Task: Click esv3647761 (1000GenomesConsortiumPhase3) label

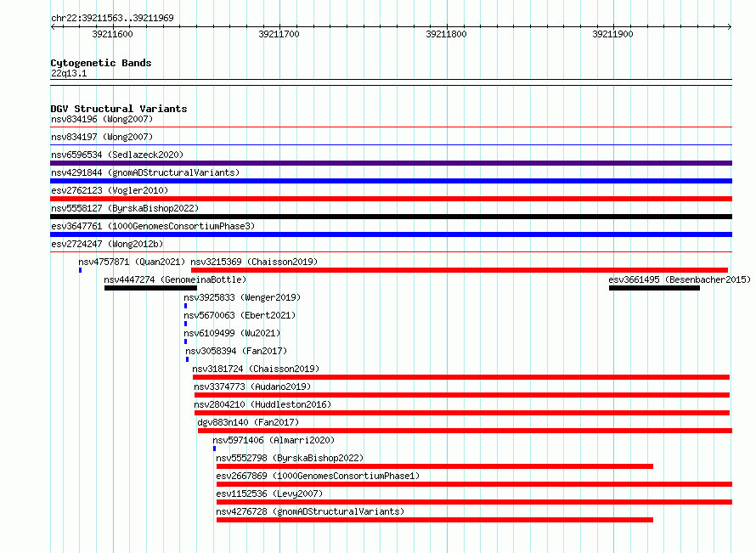Action: point(153,226)
